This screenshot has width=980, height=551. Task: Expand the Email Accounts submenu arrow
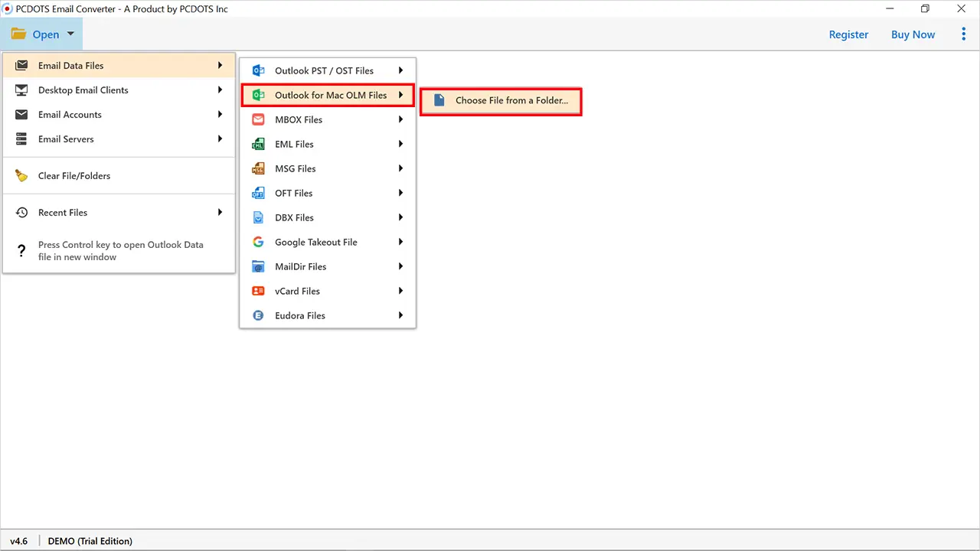pyautogui.click(x=220, y=114)
